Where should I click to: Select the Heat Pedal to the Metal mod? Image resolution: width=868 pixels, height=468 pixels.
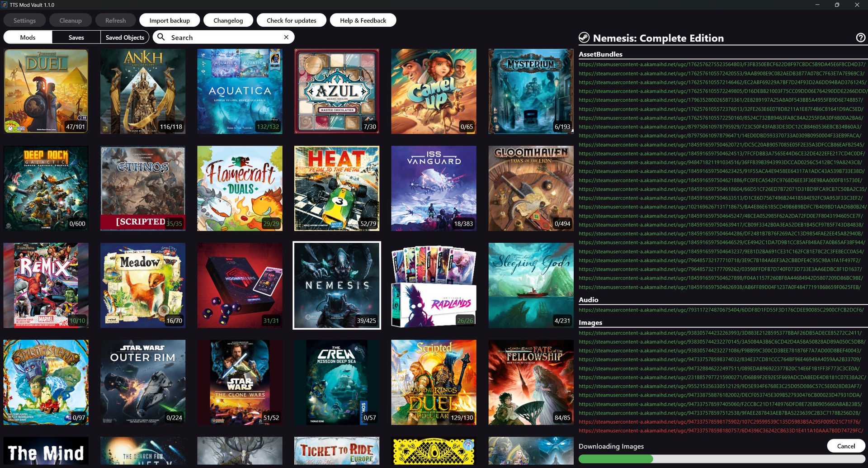pos(337,188)
